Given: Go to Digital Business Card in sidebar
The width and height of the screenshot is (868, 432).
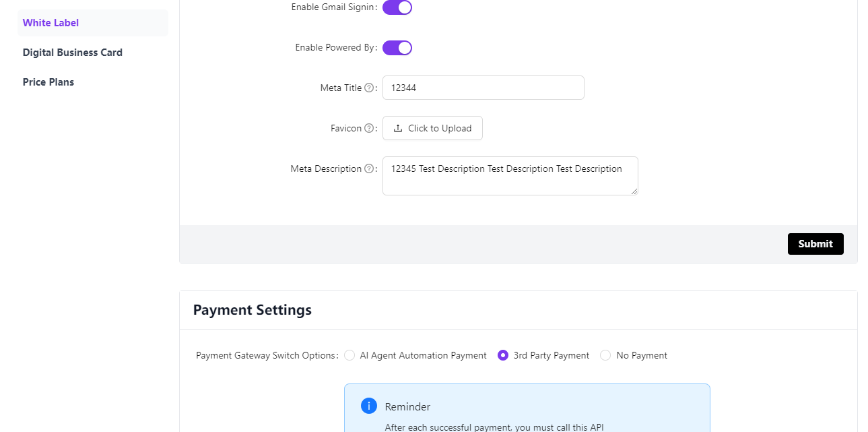Looking at the screenshot, I should (x=73, y=53).
